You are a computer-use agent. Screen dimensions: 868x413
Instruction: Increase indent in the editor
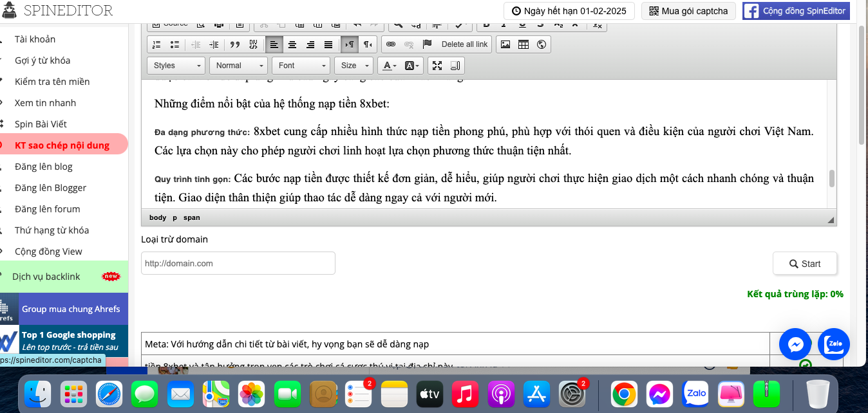[x=214, y=44]
